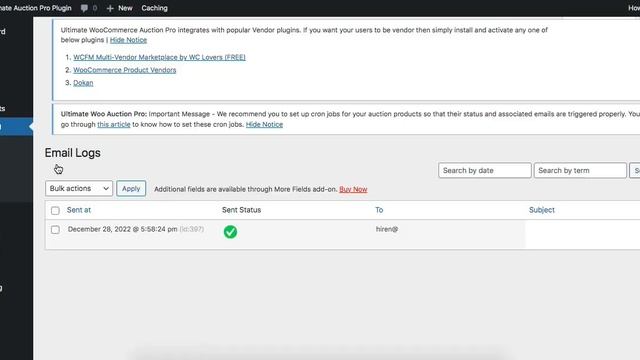This screenshot has height=360, width=640.
Task: Check the December 28, 2022 log row checkbox
Action: [x=55, y=230]
